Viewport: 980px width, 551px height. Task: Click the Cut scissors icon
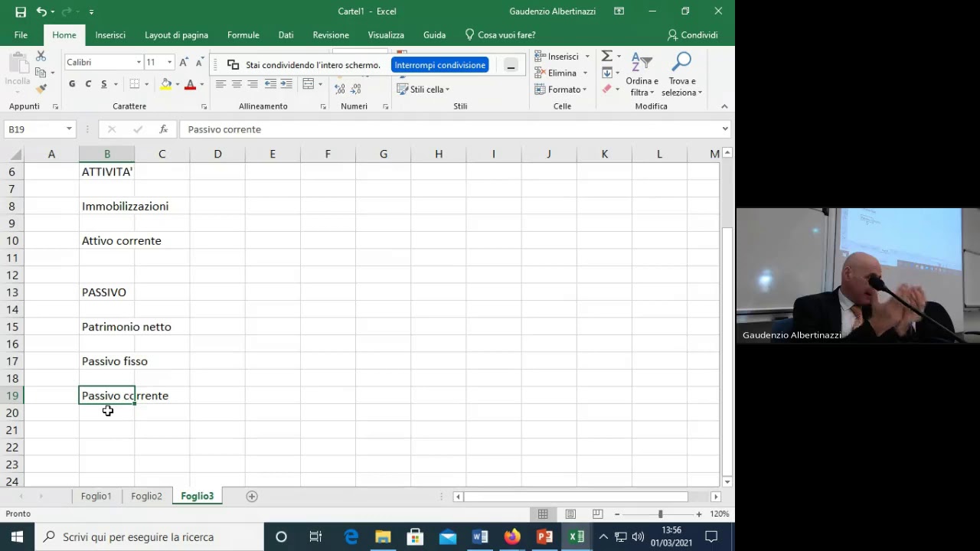(41, 57)
